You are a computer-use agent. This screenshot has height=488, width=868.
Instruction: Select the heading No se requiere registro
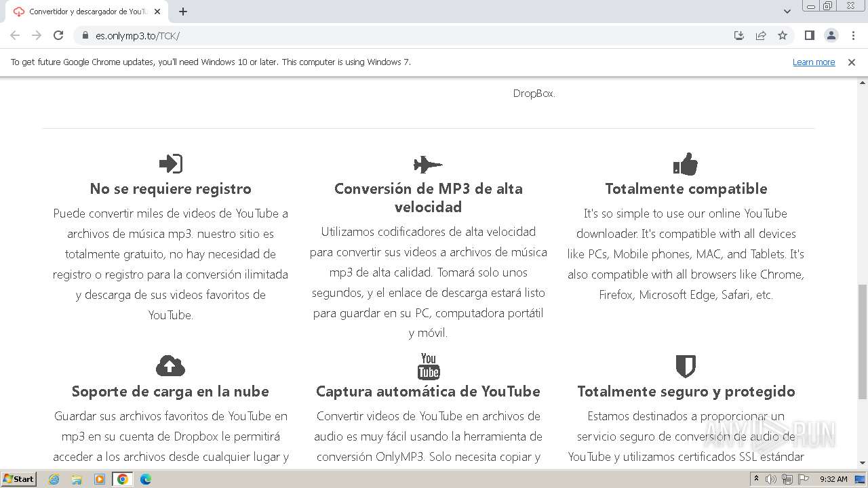[170, 188]
